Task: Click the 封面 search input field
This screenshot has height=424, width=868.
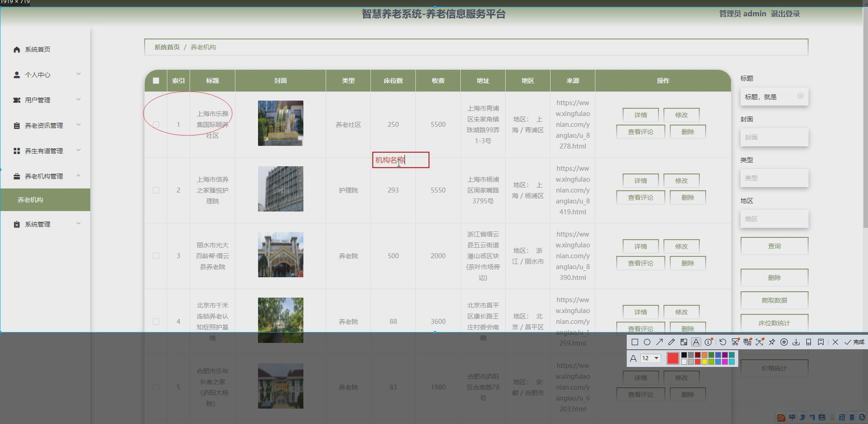Action: (775, 137)
